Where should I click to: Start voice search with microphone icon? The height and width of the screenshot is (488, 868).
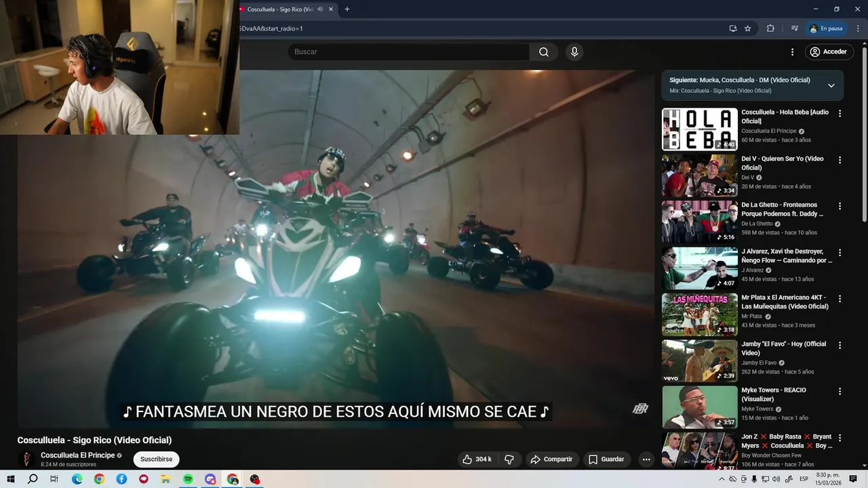click(x=574, y=52)
